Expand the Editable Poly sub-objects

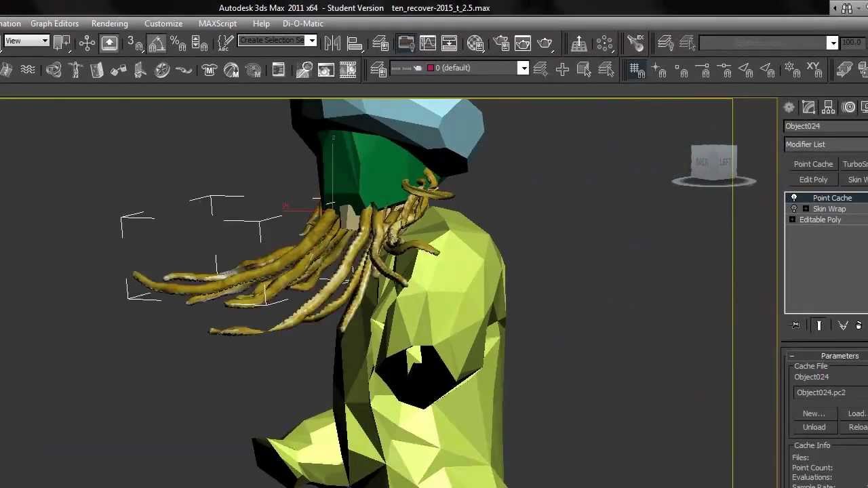click(792, 220)
